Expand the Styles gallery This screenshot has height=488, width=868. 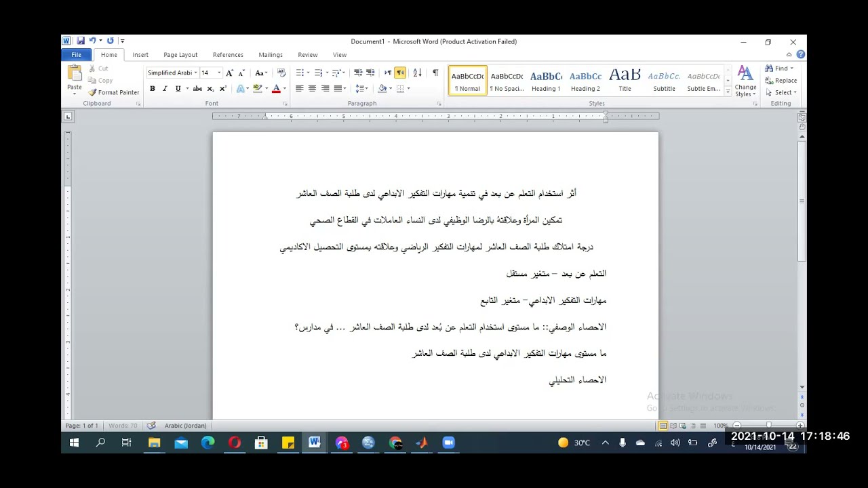pyautogui.click(x=728, y=91)
